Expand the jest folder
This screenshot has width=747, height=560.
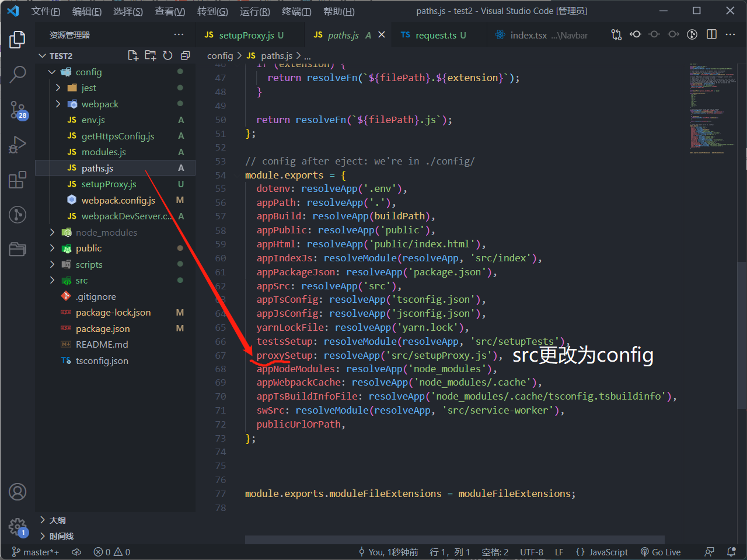click(58, 87)
